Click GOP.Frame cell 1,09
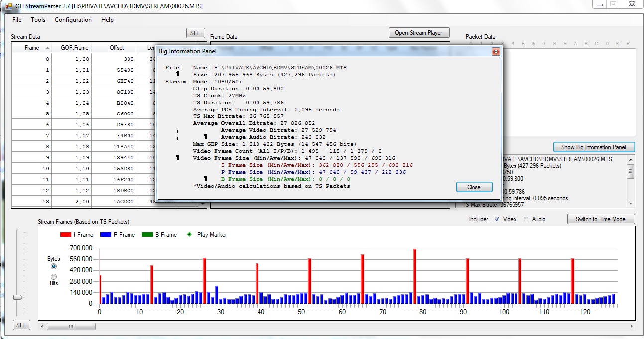Viewport: 644px width, 339px height. (72, 158)
